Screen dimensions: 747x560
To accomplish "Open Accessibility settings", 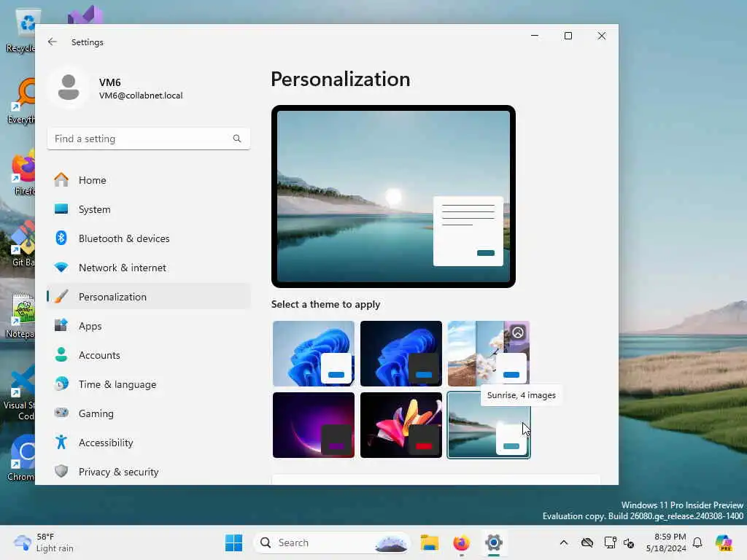I will [x=149, y=443].
